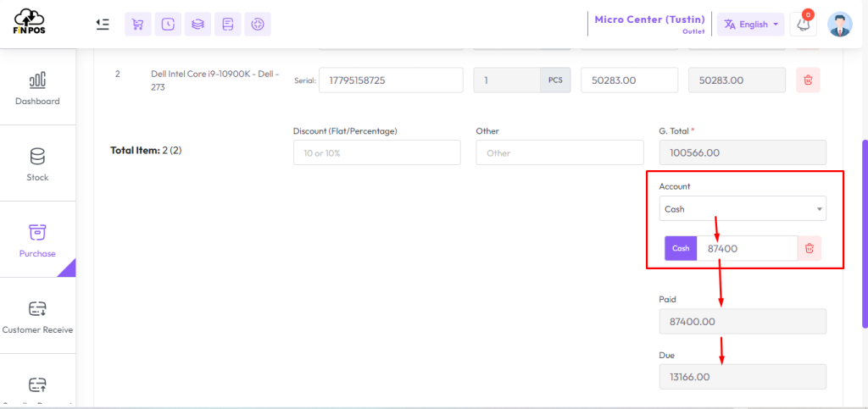Click the unit price field showing 50283.00
The image size is (868, 409).
pos(630,80)
